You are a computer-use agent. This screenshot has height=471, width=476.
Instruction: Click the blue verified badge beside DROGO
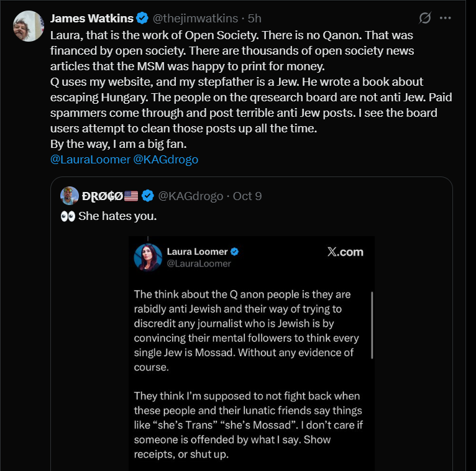coord(148,196)
